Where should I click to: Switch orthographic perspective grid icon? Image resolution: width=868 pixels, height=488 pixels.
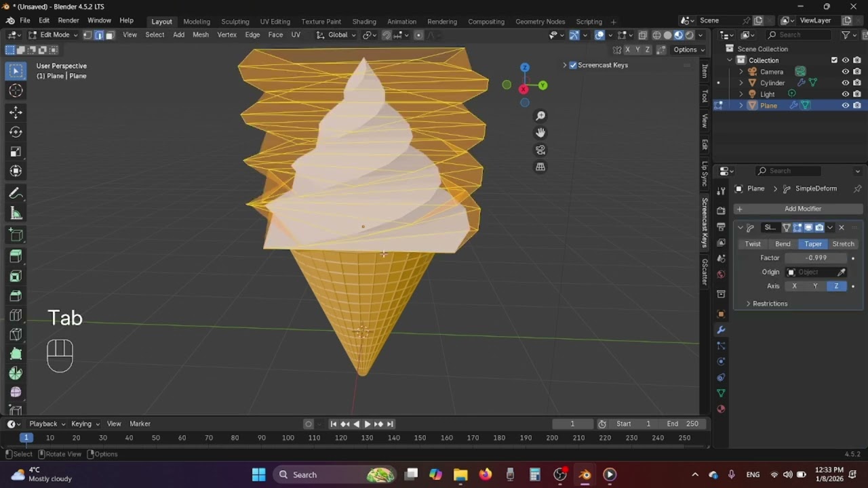click(x=540, y=167)
